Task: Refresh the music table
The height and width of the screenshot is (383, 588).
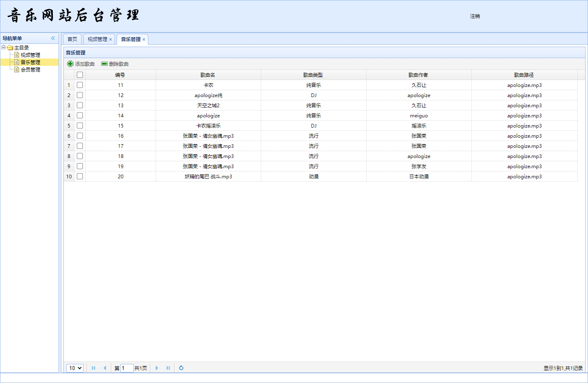Action: coord(181,368)
